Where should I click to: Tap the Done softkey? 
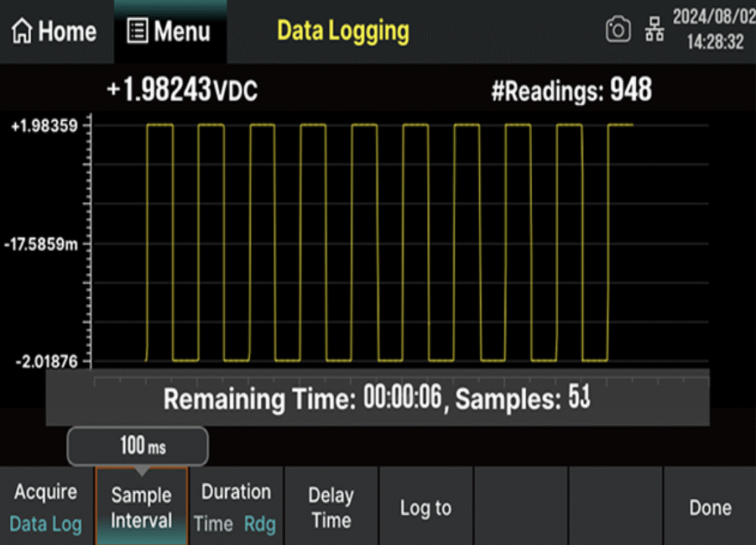coord(710,506)
